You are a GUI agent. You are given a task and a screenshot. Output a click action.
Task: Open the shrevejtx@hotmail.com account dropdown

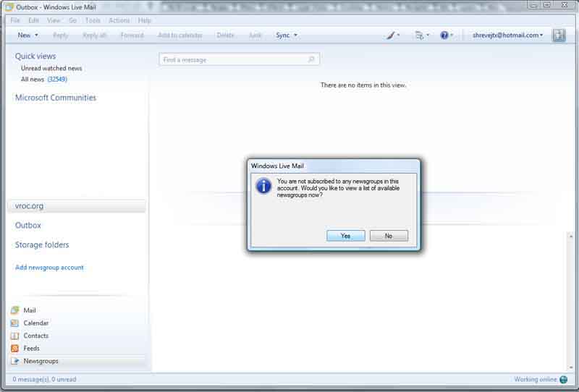pos(508,35)
